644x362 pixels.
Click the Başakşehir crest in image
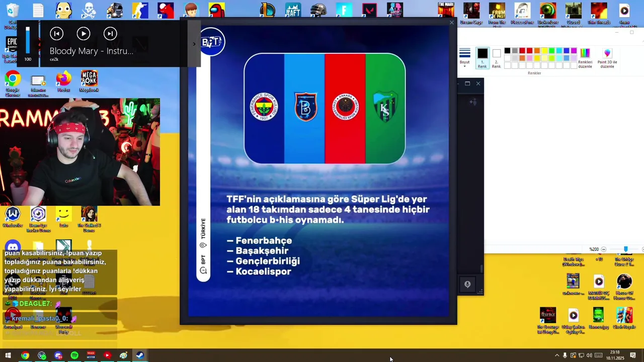pos(305,107)
